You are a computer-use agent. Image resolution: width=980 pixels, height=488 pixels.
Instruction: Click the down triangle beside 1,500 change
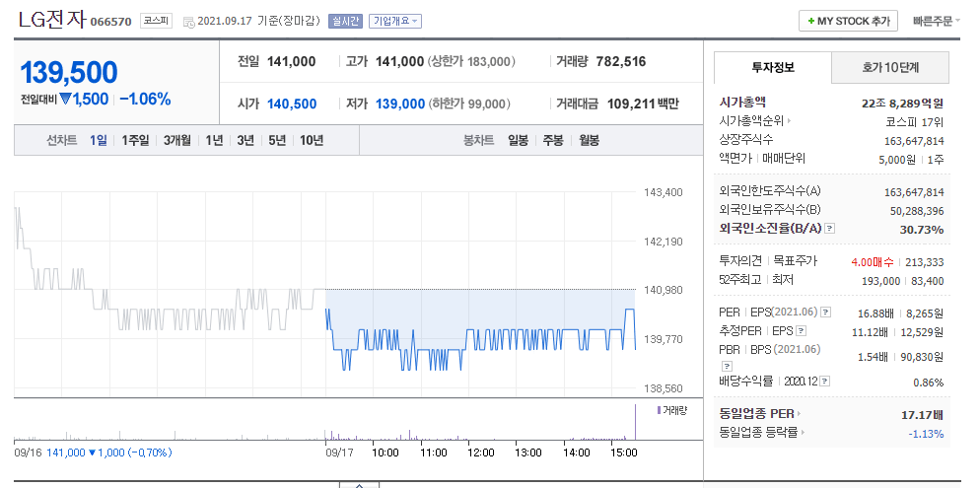(x=66, y=99)
